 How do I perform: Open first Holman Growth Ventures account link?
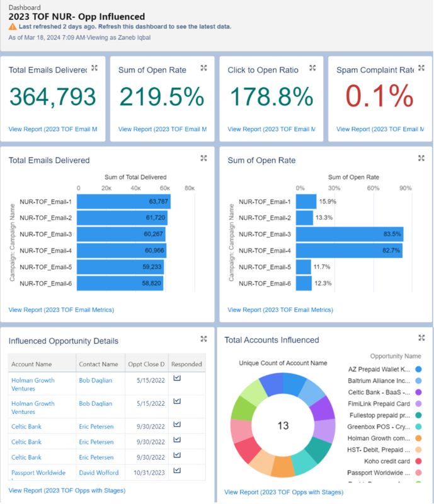click(33, 384)
